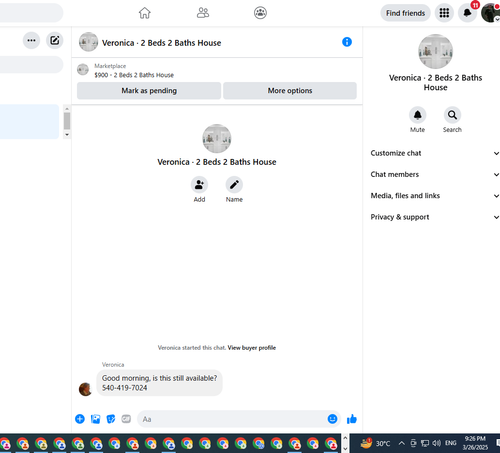
Task: Send a thumbs-up like
Action: 352,419
